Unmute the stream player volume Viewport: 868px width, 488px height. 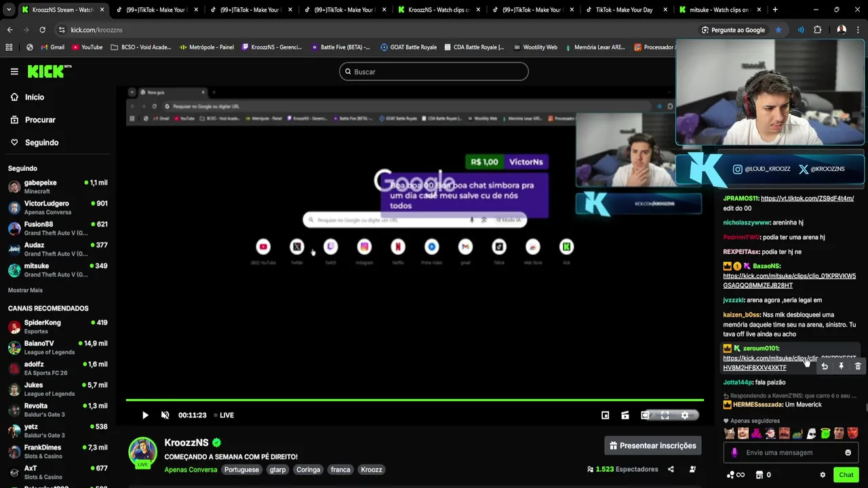click(165, 415)
